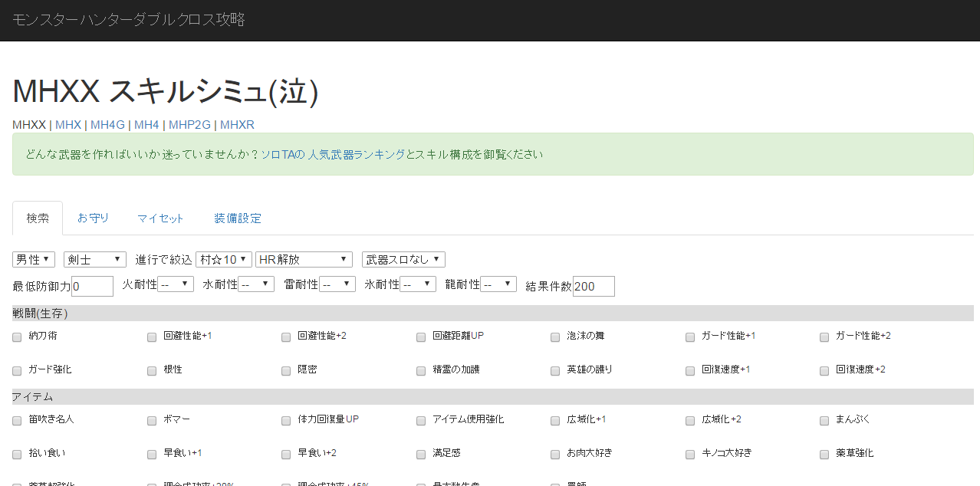Check the 泡沫の舞 checkbox
Viewport: 980px width, 486px height.
click(x=555, y=337)
